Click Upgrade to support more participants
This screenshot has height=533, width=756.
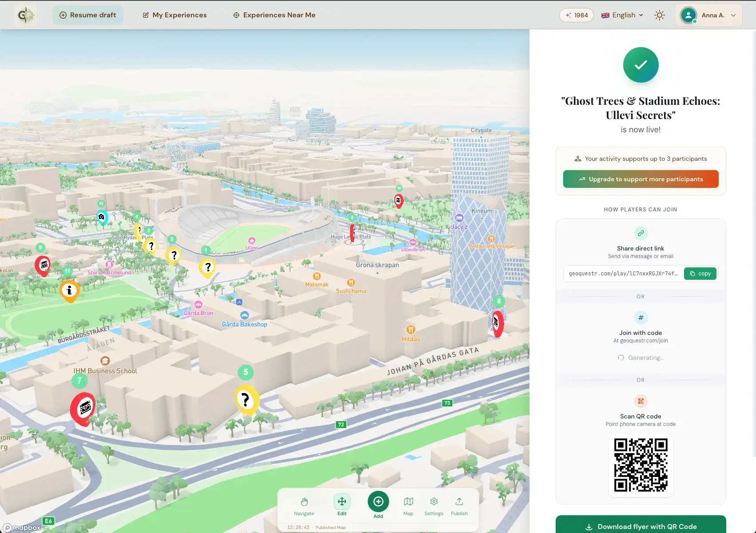coord(641,179)
